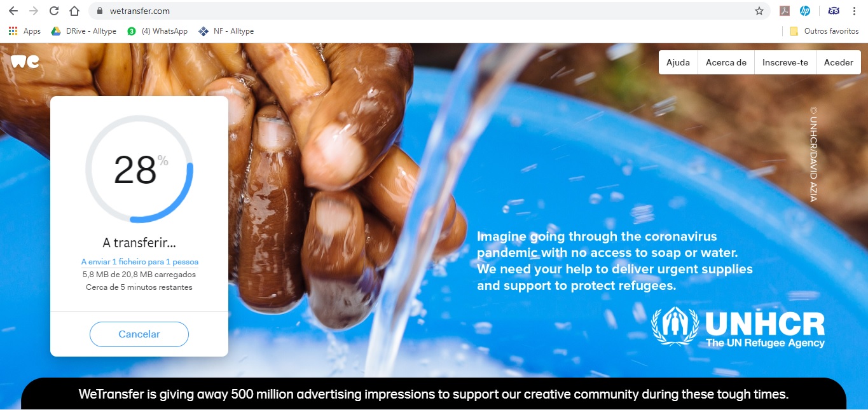
Task: Open the DRive - Alltype bookmark
Action: [x=83, y=31]
